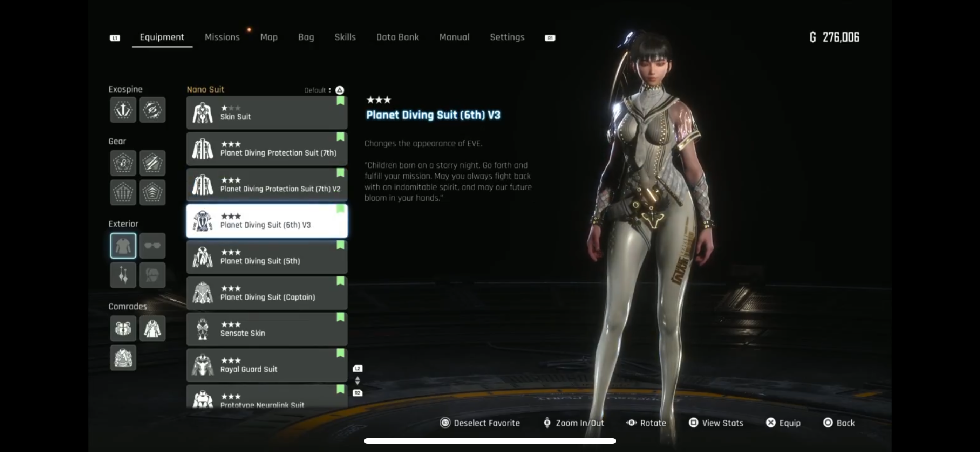Click the R1 next tab indicator
This screenshot has width=980, height=452.
[x=550, y=38]
